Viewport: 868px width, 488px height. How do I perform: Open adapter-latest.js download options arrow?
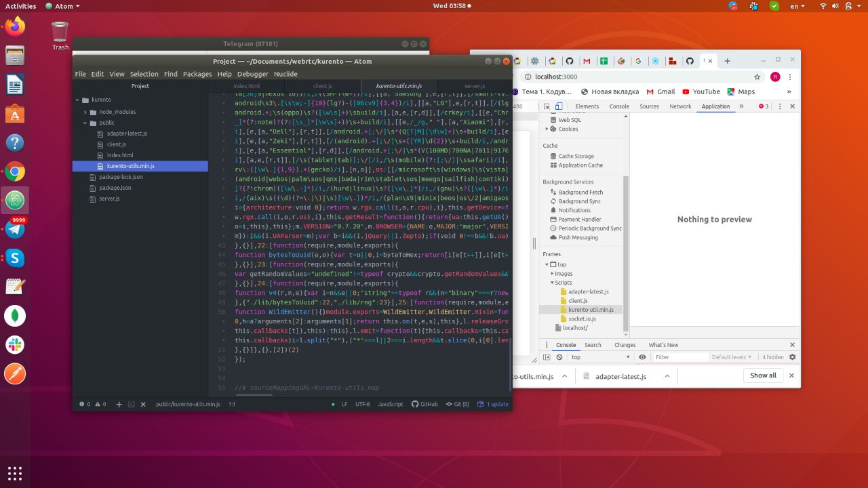[x=667, y=376]
